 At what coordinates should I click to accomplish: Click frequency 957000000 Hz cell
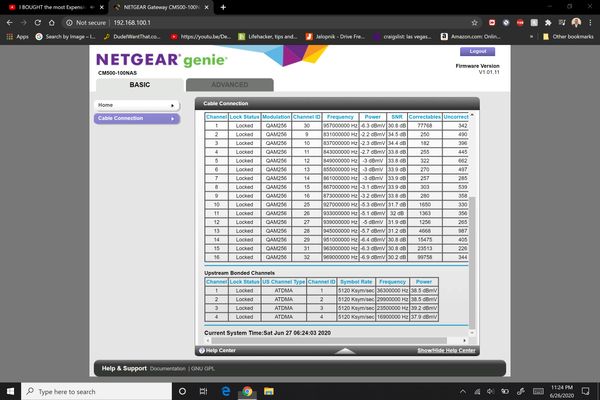point(341,126)
